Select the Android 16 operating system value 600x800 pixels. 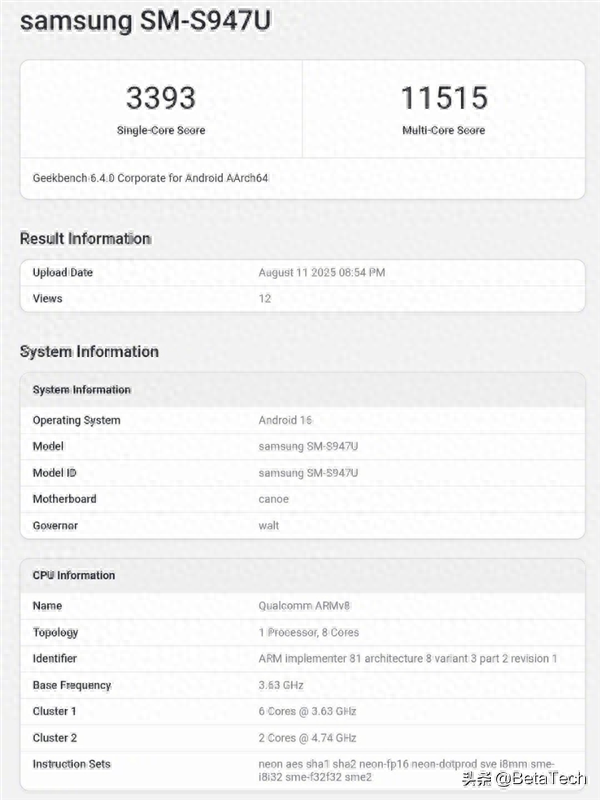tap(285, 420)
